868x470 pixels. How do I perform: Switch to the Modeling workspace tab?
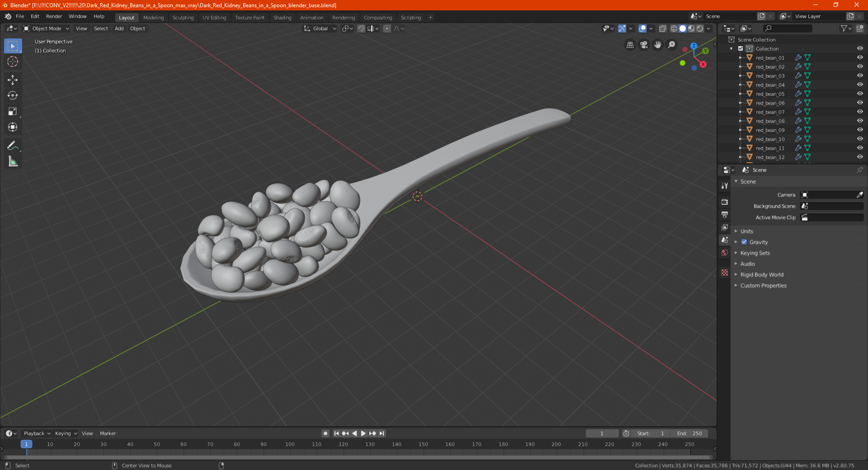click(x=153, y=18)
